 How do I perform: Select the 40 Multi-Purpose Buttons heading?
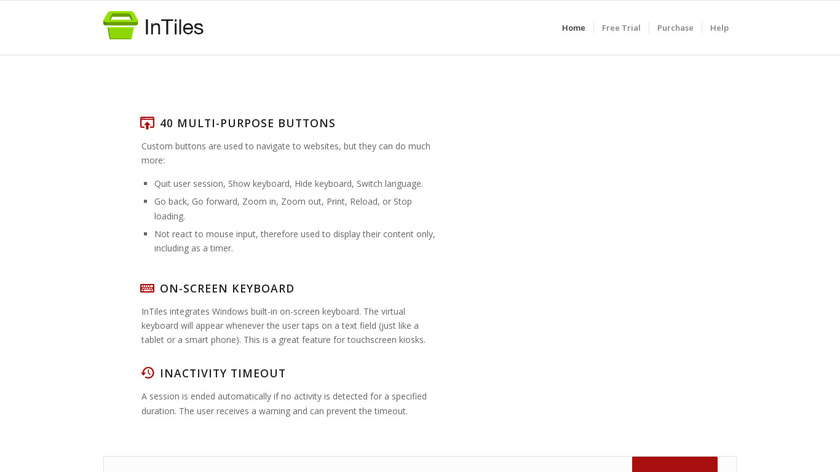tap(247, 123)
